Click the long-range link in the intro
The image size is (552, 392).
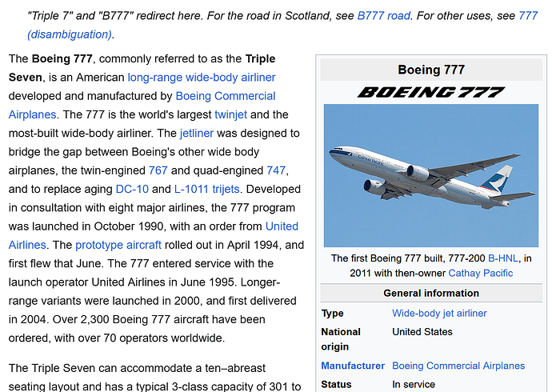(x=158, y=78)
